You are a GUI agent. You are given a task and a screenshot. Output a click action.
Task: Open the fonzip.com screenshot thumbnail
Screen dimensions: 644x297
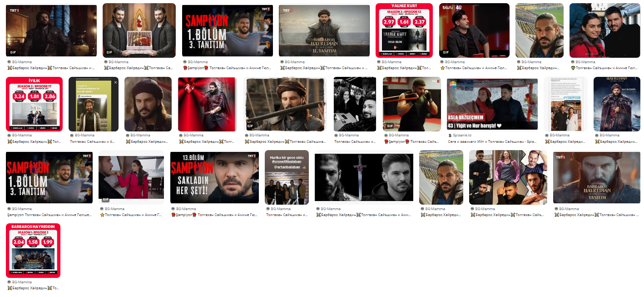(x=565, y=104)
